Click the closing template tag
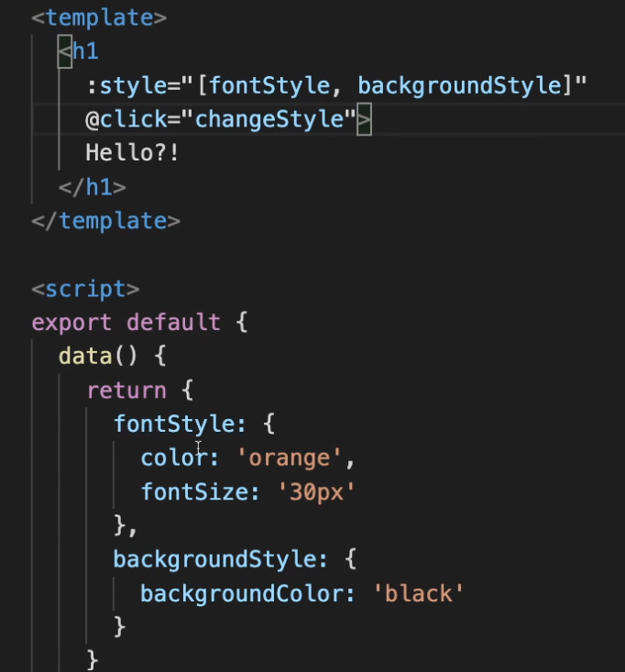625x672 pixels. pos(106,221)
